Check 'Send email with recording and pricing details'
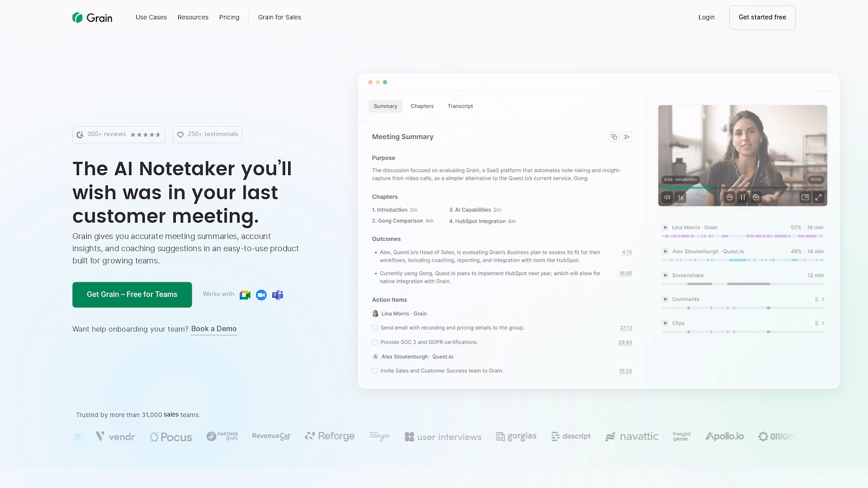This screenshot has height=488, width=868. click(375, 328)
